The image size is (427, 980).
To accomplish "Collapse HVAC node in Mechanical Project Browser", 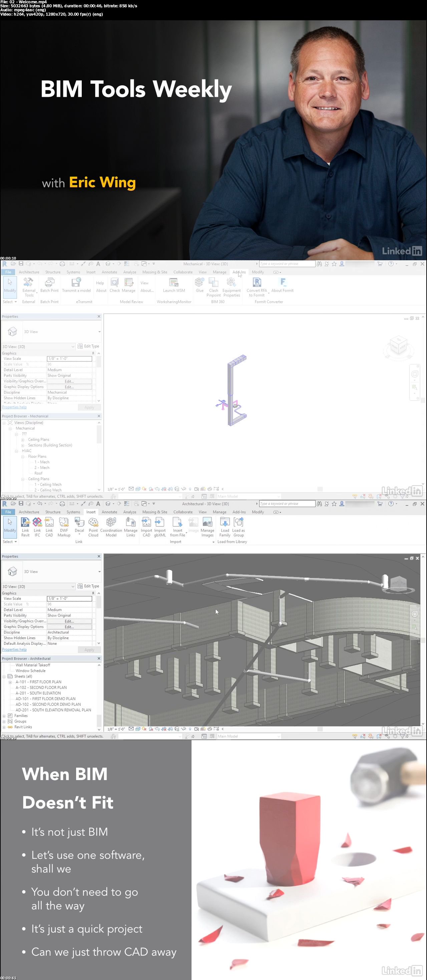I will (17, 451).
